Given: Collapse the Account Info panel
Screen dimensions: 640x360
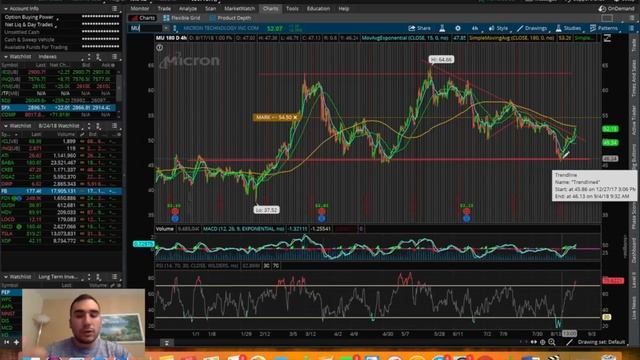Looking at the screenshot, I should click(x=6, y=9).
